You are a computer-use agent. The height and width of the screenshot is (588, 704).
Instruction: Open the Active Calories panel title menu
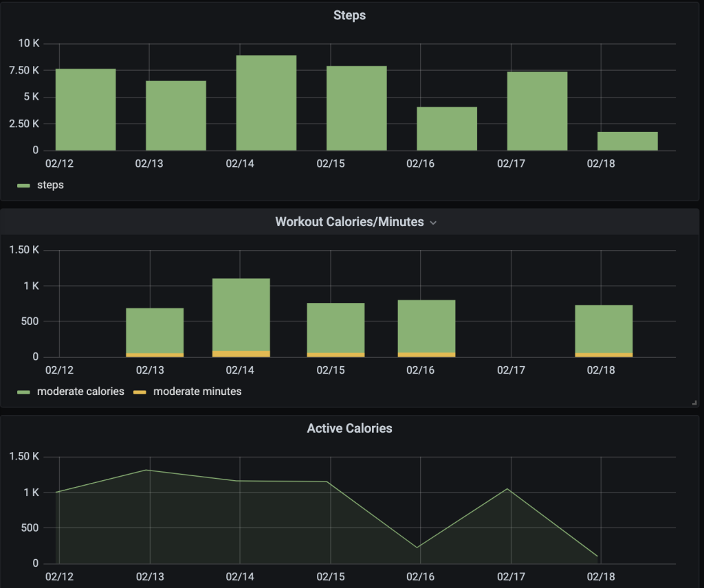(x=349, y=428)
